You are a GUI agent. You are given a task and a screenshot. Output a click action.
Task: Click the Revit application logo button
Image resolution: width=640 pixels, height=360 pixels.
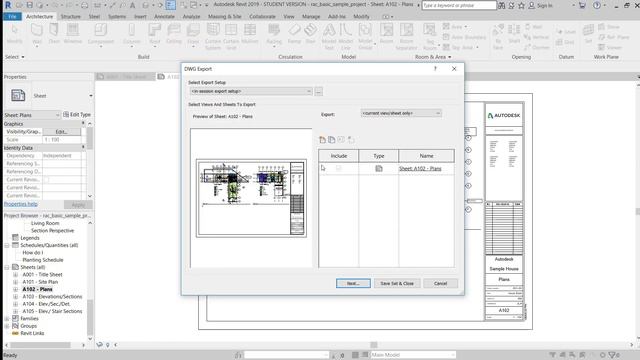(x=7, y=5)
